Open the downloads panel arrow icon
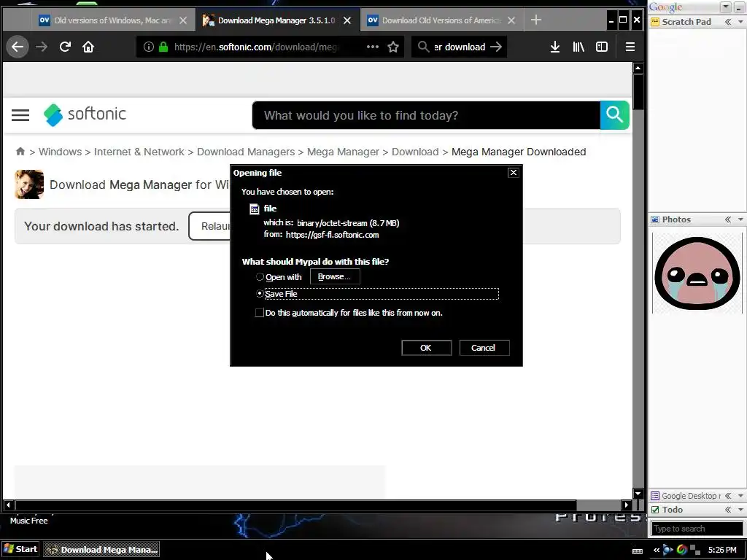Image resolution: width=747 pixels, height=560 pixels. click(555, 47)
